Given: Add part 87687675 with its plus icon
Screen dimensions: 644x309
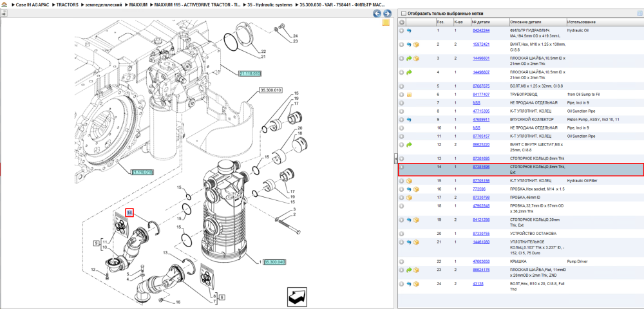Looking at the screenshot, I should tap(402, 86).
